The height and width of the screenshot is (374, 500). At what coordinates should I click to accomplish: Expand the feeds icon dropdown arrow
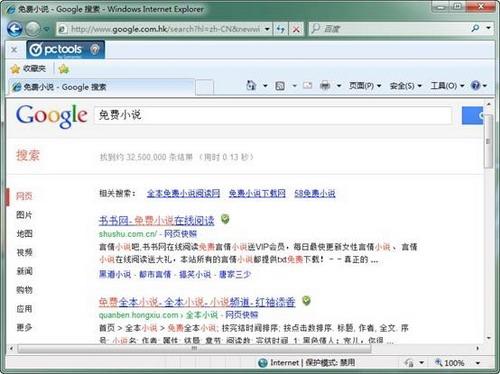tap(294, 86)
